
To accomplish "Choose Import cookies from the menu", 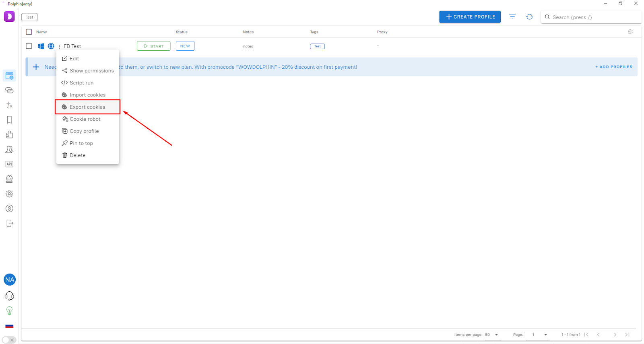I will 88,95.
